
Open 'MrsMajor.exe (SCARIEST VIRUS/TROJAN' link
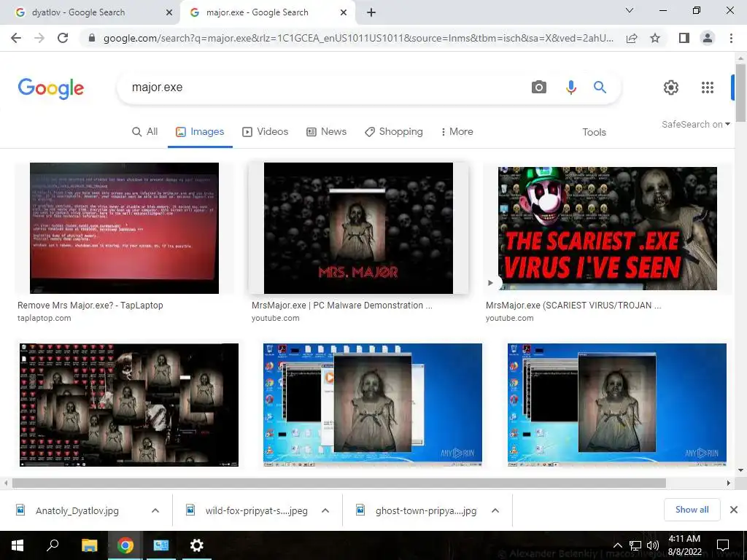pyautogui.click(x=573, y=306)
